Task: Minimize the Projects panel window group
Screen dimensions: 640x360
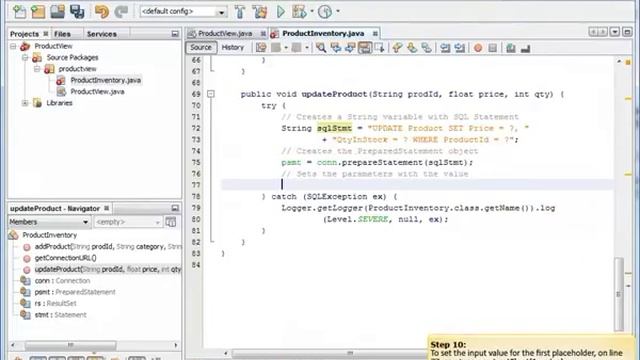Action: [x=175, y=34]
